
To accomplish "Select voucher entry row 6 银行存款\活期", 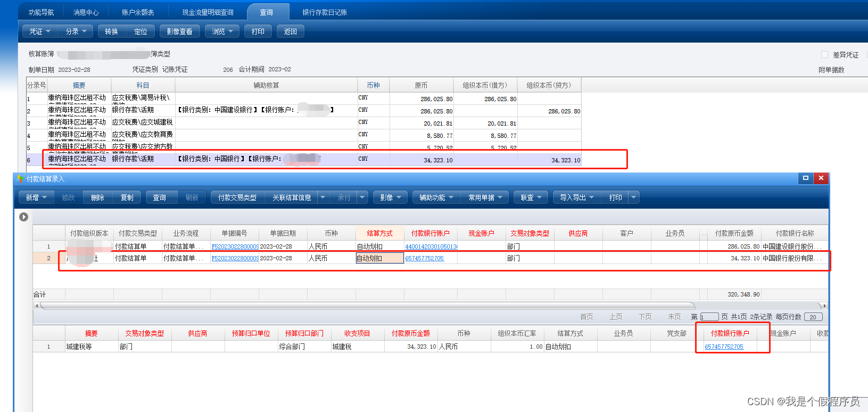I will click(304, 159).
